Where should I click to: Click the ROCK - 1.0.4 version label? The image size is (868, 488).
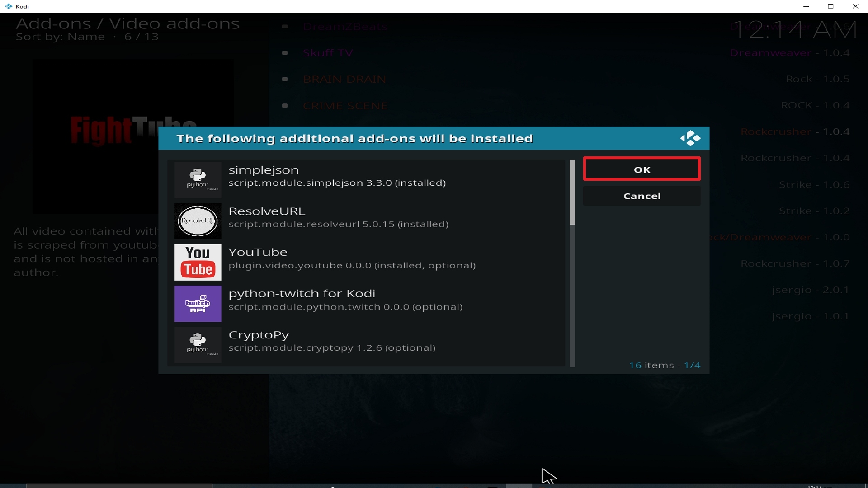point(815,105)
